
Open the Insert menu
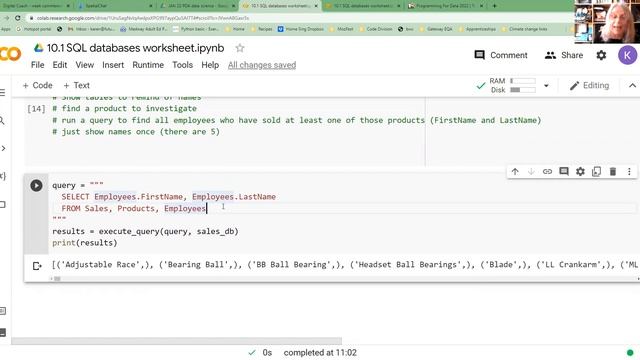coord(113,65)
